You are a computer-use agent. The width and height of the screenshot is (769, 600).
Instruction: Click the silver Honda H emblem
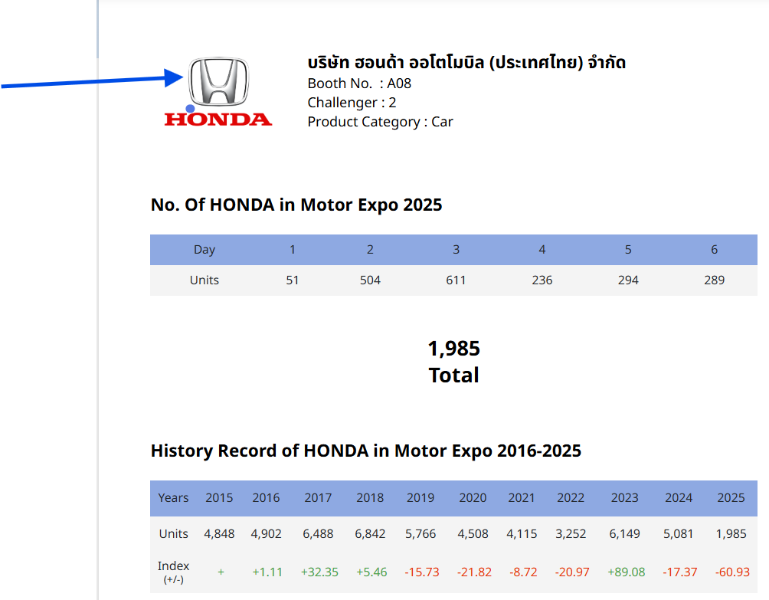218,81
